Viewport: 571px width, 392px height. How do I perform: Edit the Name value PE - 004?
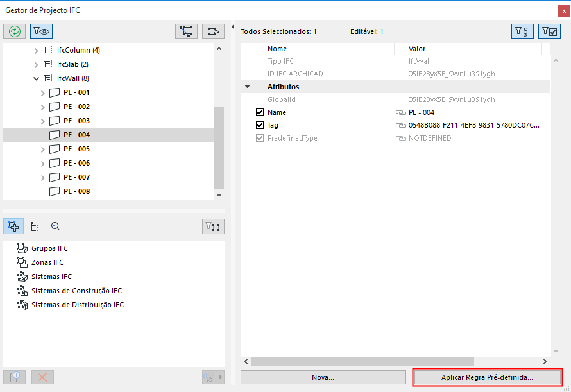click(422, 112)
